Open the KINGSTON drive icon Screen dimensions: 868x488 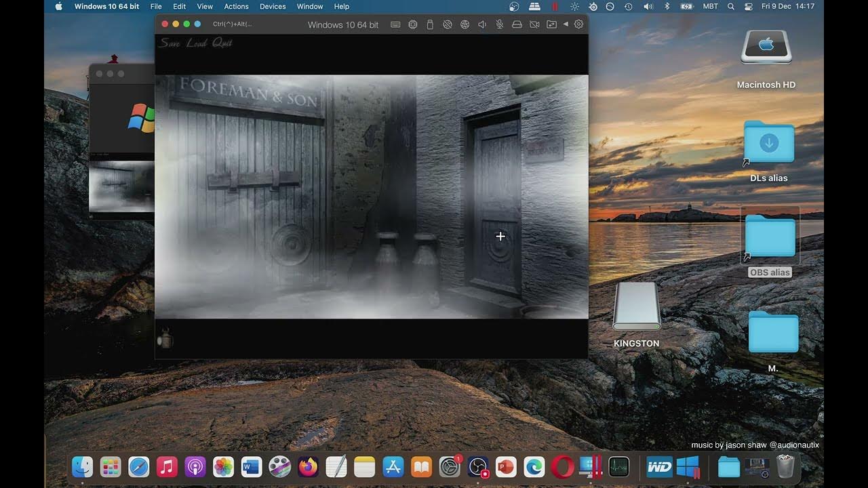tap(637, 306)
